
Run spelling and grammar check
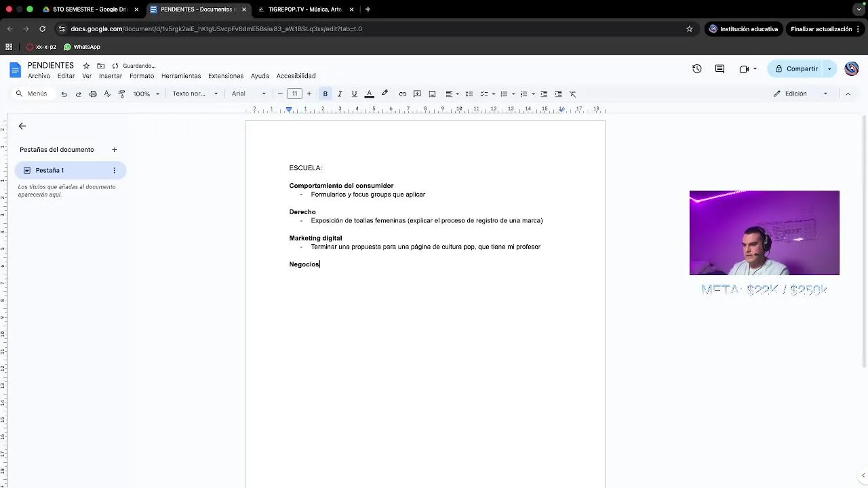click(107, 94)
